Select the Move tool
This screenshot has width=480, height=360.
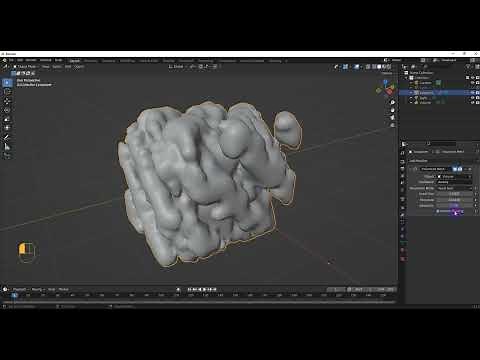[7, 101]
